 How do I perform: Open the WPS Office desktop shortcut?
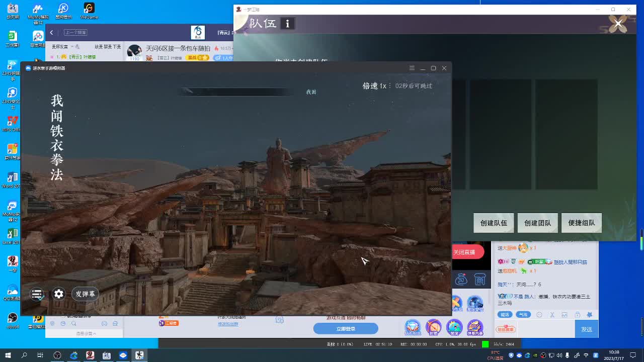coord(12,123)
